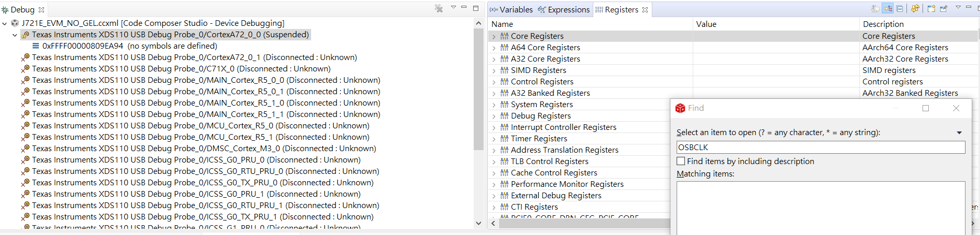Click the continuous refresh icon in Registers
Viewport: 980px width, 235px height.
pyautogui.click(x=915, y=9)
